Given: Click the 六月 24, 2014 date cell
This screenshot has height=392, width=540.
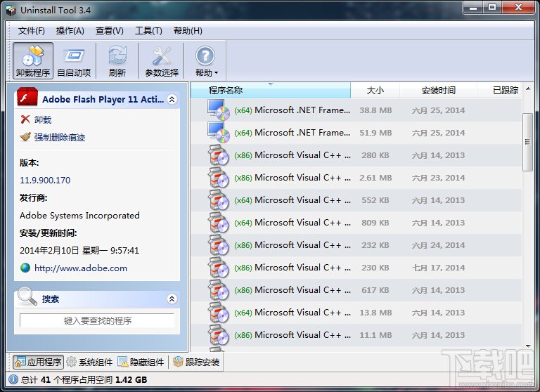Looking at the screenshot, I should pos(439,245).
